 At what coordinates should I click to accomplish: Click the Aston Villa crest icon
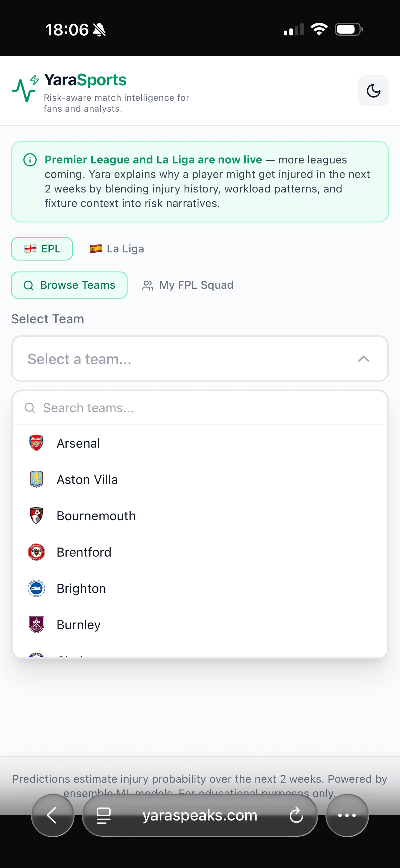[36, 479]
